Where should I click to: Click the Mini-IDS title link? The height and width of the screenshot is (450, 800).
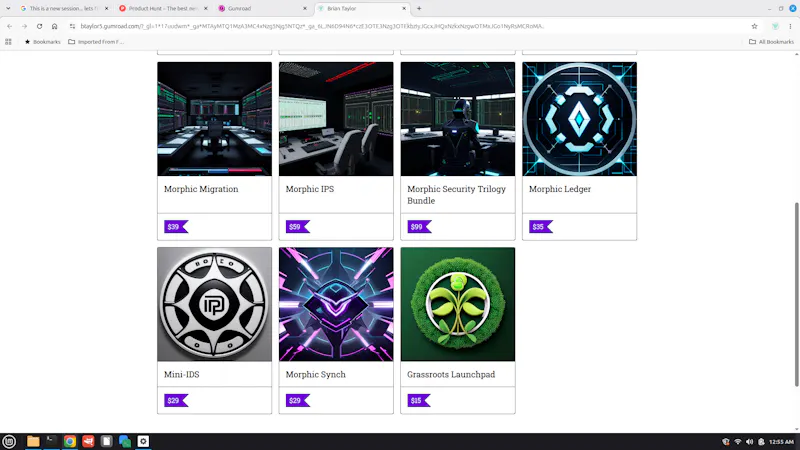pos(182,374)
